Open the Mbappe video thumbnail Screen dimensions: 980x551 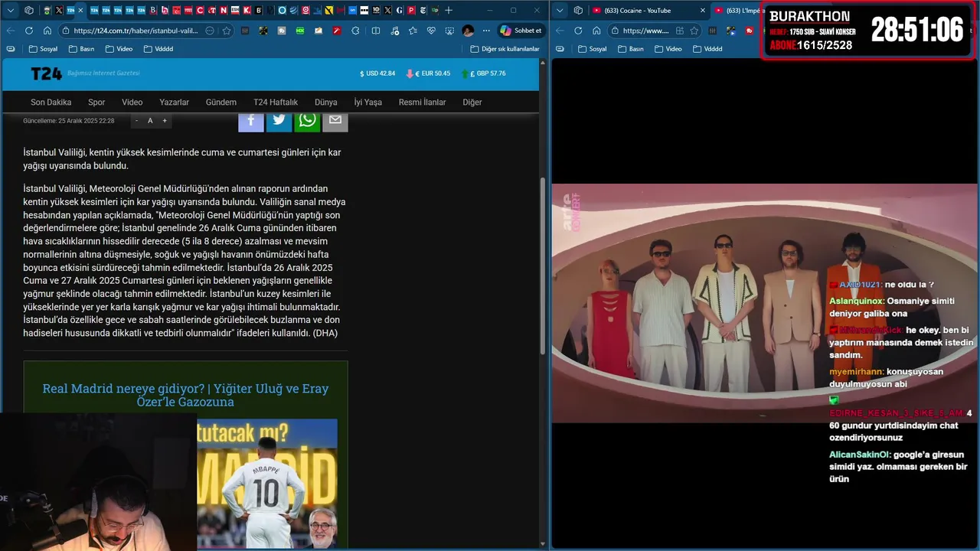(267, 483)
